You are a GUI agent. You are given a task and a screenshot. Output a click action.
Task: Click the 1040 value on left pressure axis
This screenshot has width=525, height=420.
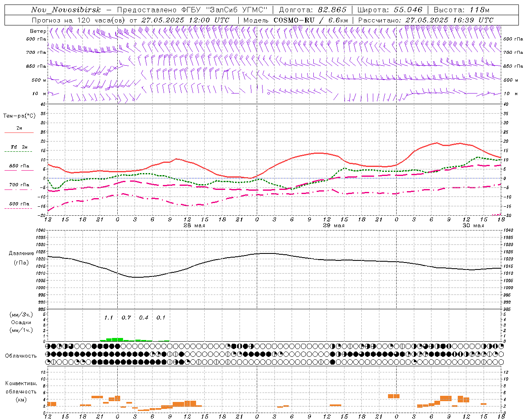41,231
